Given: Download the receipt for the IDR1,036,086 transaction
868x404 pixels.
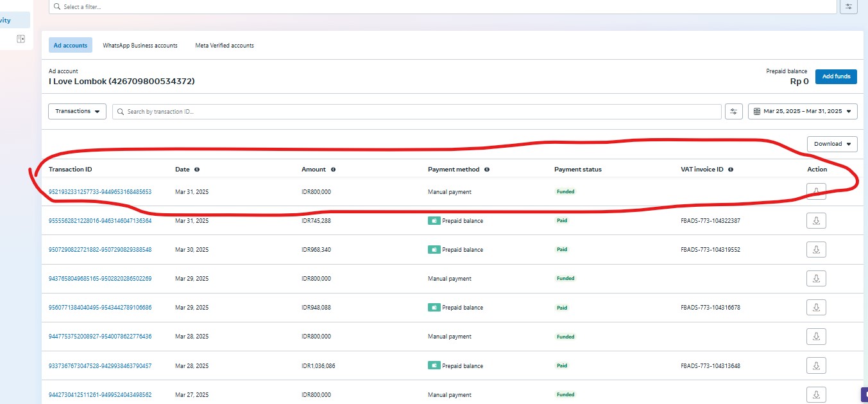Looking at the screenshot, I should coord(816,365).
